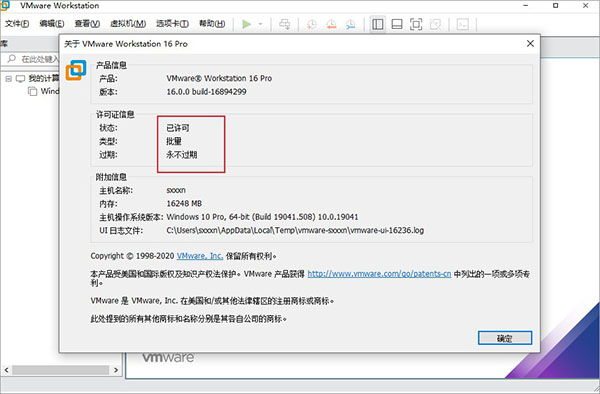Open the VMware, Inc. link
Viewport: 600px width, 394px height.
tap(200, 256)
